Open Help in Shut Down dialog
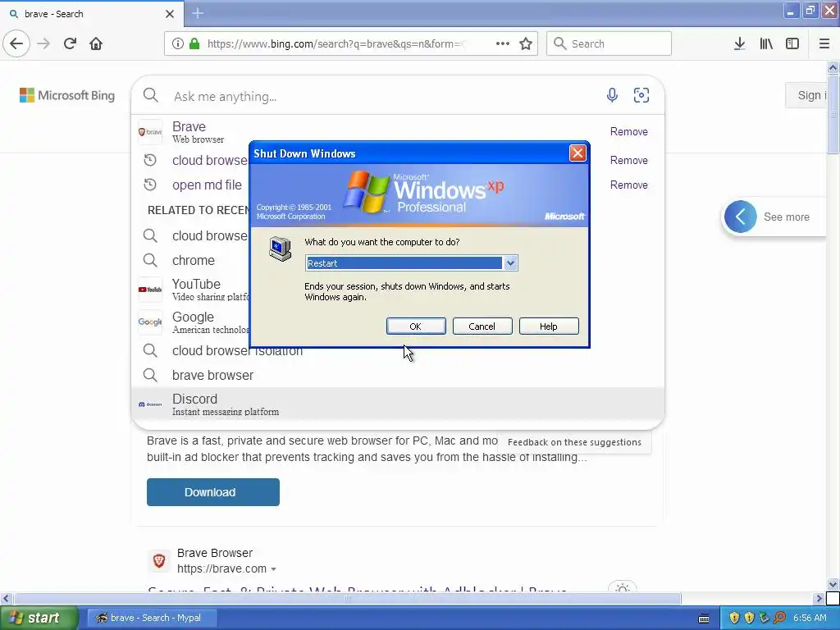The width and height of the screenshot is (840, 630). [x=549, y=326]
